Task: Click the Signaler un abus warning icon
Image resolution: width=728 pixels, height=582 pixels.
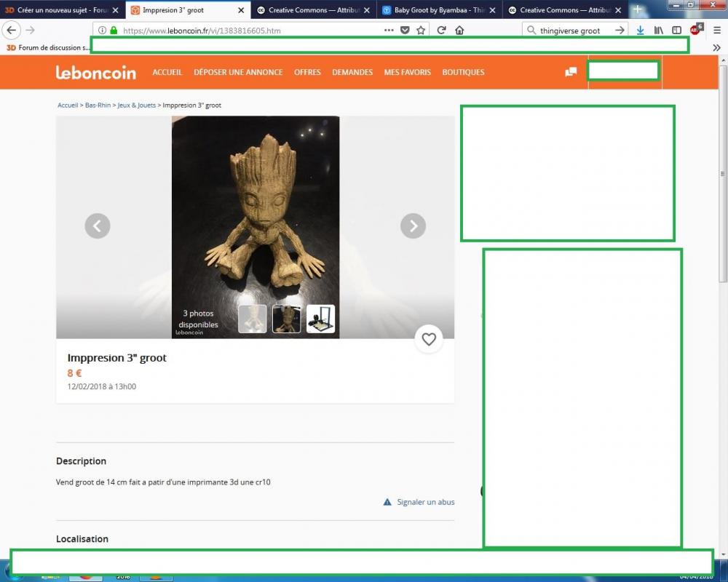Action: pyautogui.click(x=387, y=502)
